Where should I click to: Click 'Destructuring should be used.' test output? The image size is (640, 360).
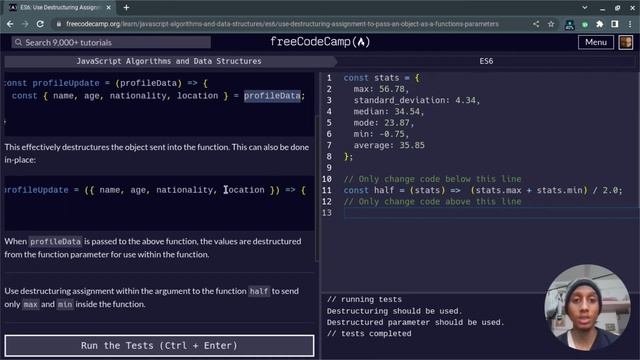point(394,311)
